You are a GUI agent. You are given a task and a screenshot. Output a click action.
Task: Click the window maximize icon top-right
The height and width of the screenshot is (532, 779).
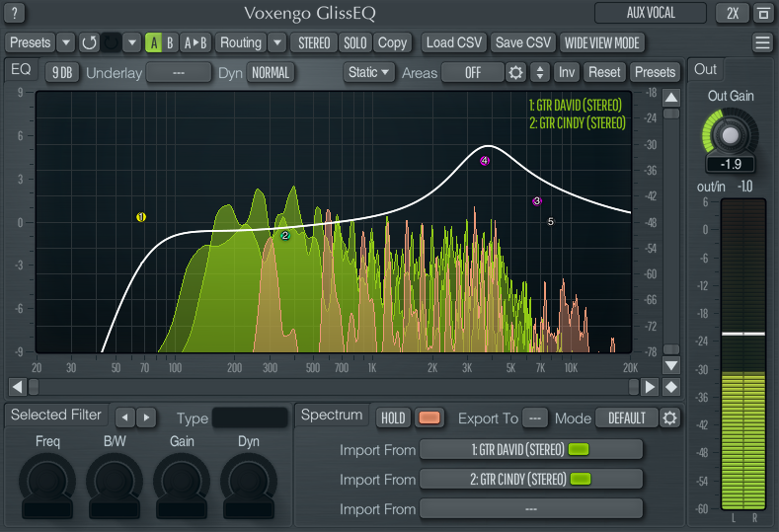[763, 13]
